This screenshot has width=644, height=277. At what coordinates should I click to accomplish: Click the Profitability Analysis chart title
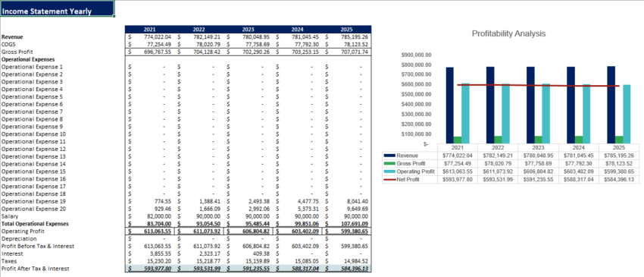click(508, 33)
